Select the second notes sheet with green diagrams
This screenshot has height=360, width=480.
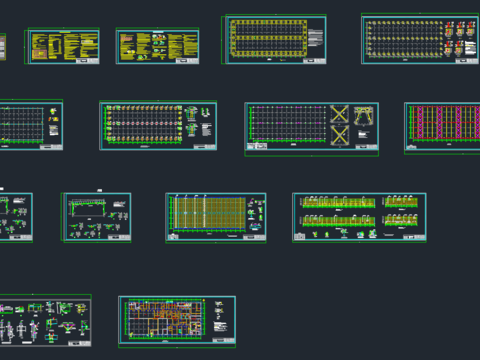point(157,46)
